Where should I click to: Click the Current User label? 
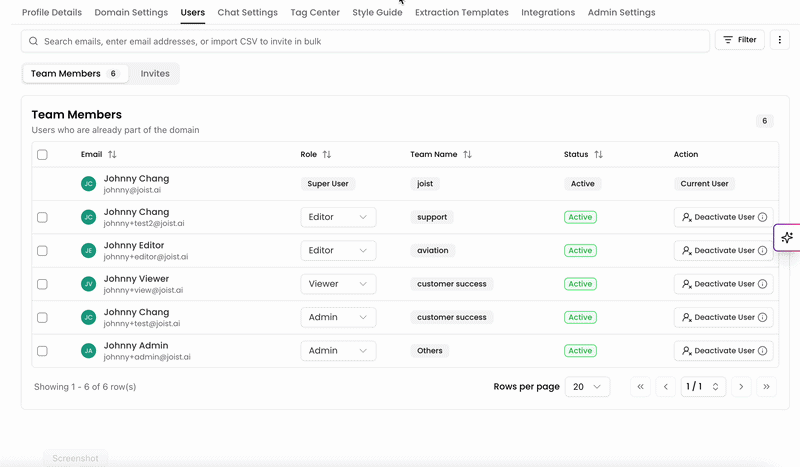pyautogui.click(x=704, y=184)
